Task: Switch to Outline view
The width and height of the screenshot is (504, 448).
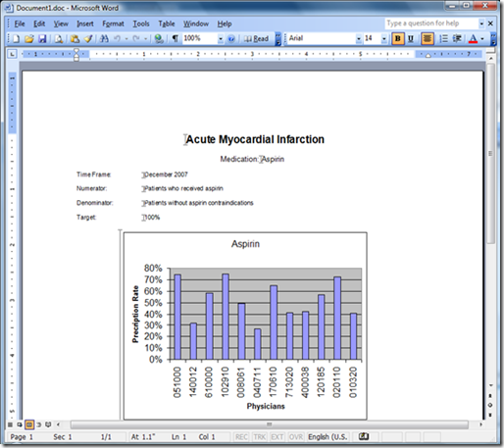Action: pyautogui.click(x=39, y=424)
